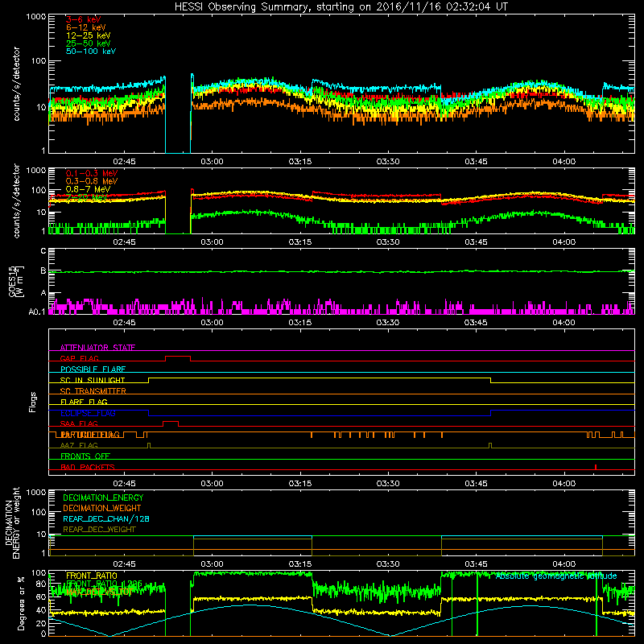
Task: Click the GAP FLAG label
Action: (79, 358)
